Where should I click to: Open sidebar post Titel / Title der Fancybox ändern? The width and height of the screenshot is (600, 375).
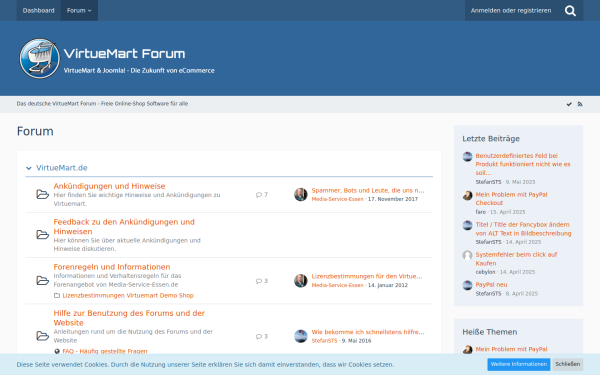point(523,229)
